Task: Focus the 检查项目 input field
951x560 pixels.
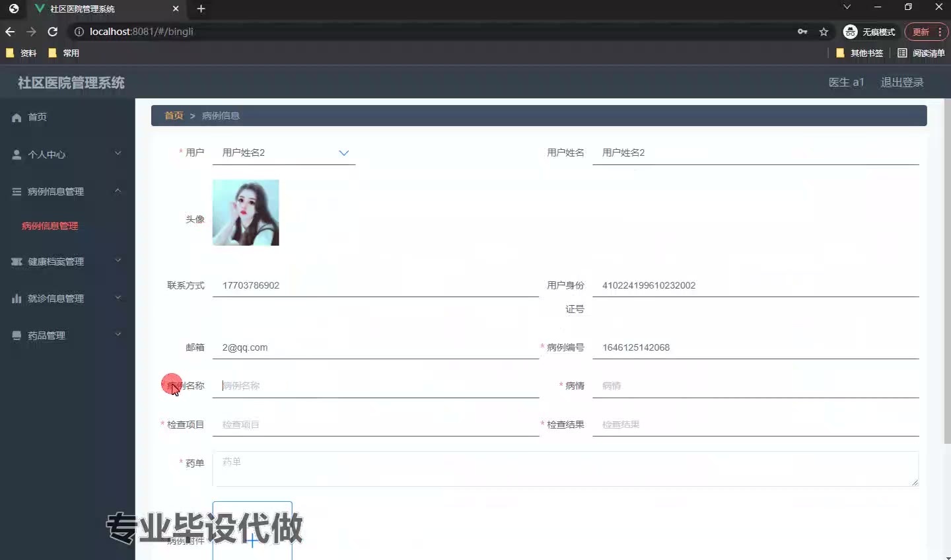Action: coord(376,425)
